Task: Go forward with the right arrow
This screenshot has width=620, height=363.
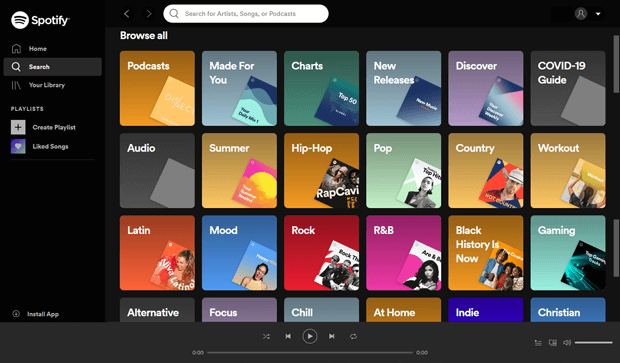Action: click(149, 14)
